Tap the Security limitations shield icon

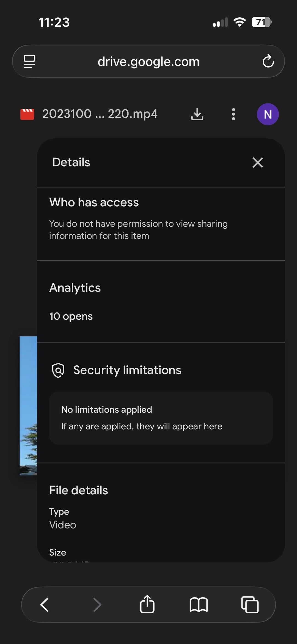click(x=58, y=370)
